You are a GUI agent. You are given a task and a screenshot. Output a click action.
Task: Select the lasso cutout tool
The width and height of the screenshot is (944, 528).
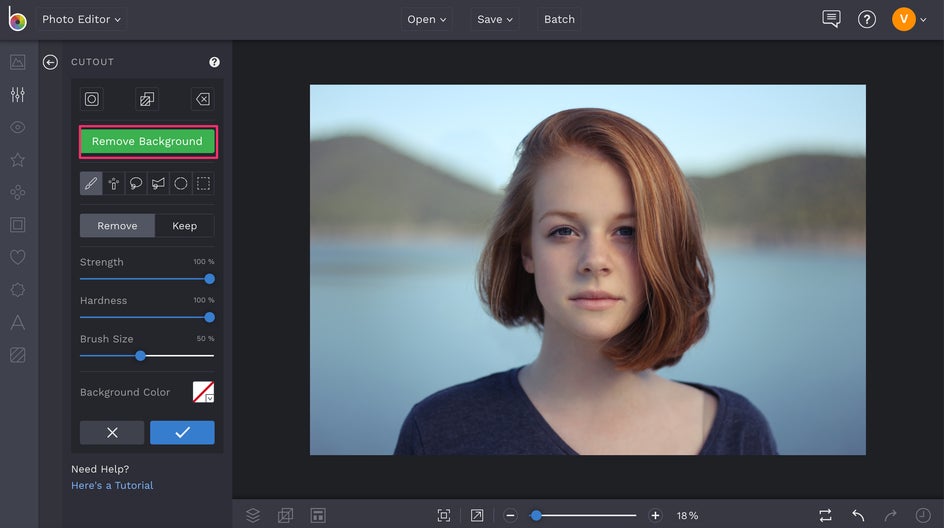[x=136, y=184]
